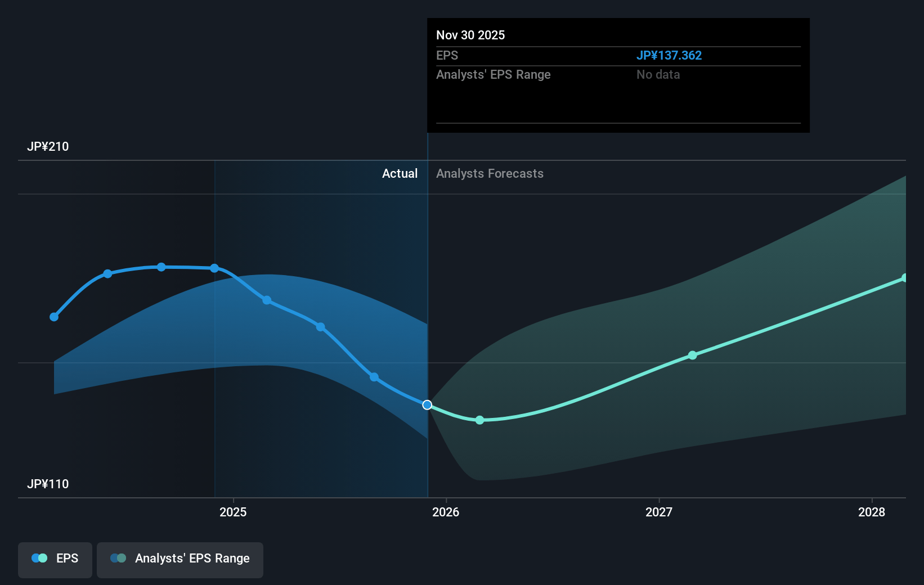Click the 2025 x-axis label
Image resolution: width=924 pixels, height=585 pixels.
[233, 512]
